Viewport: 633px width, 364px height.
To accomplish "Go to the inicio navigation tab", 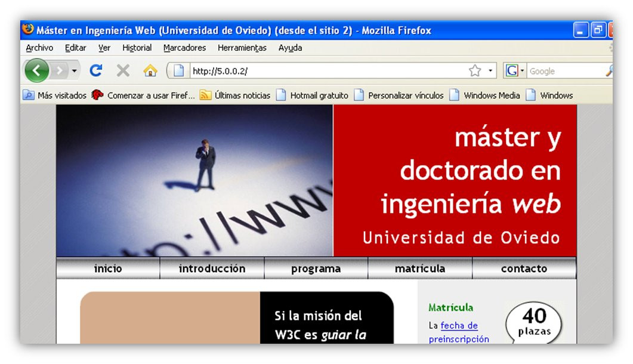I will coord(108,269).
